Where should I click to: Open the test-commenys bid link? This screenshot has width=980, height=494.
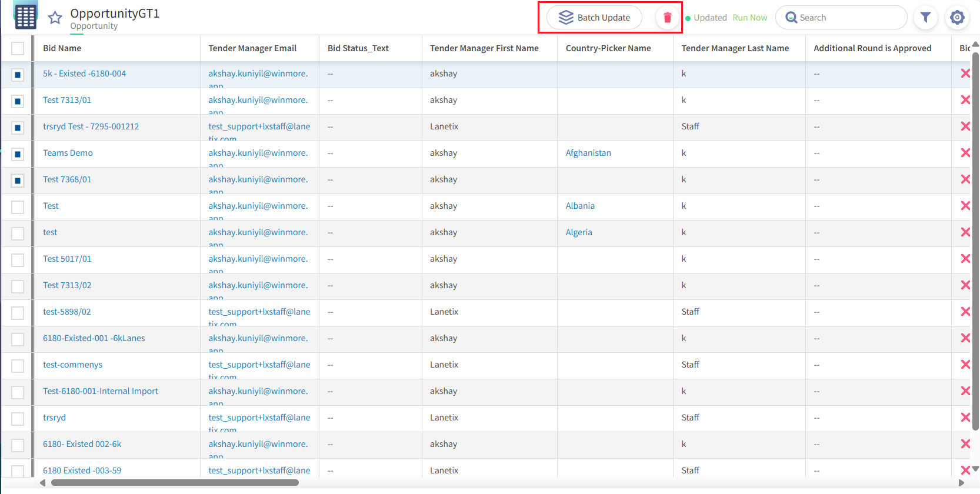click(72, 365)
